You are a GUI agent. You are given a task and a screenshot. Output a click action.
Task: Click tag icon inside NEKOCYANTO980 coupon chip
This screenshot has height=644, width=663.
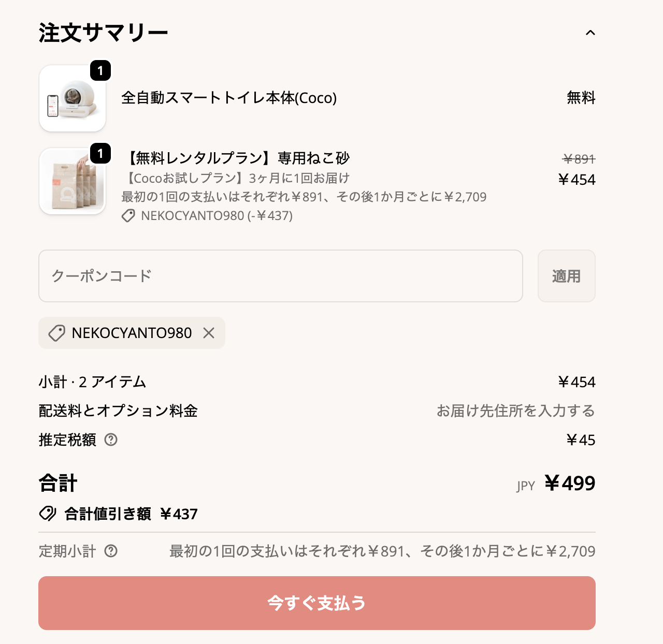pos(56,333)
